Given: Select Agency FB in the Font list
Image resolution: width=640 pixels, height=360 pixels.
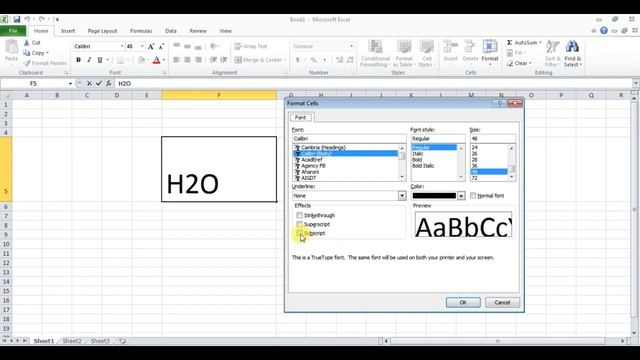Looking at the screenshot, I should 313,166.
